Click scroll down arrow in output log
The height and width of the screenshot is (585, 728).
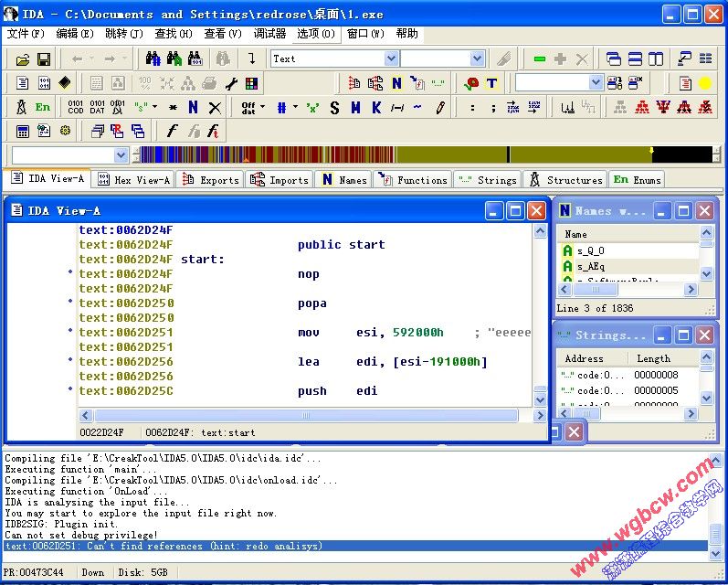716,553
